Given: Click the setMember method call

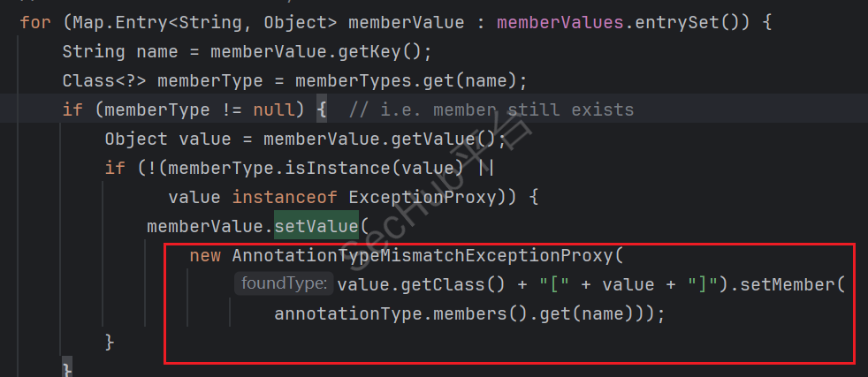Looking at the screenshot, I should [791, 284].
